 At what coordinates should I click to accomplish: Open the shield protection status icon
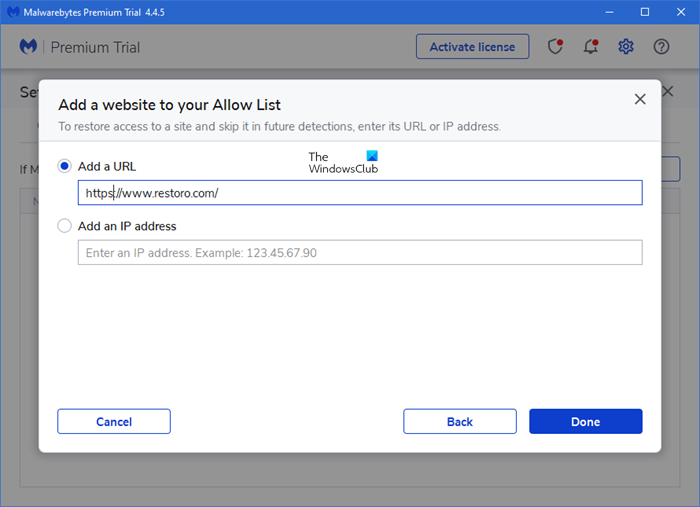[x=556, y=47]
